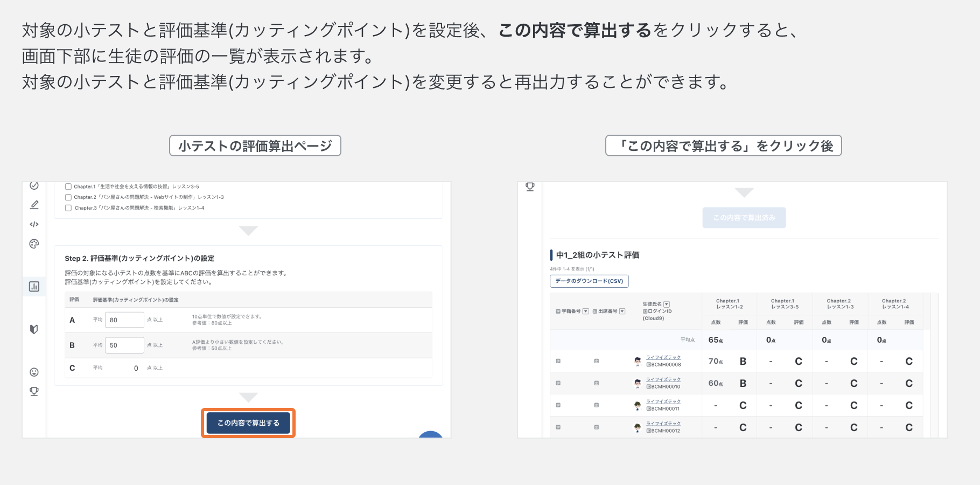The width and height of the screenshot is (980, 485).
Task: Click the smiley face icon in the sidebar
Action: [x=34, y=372]
